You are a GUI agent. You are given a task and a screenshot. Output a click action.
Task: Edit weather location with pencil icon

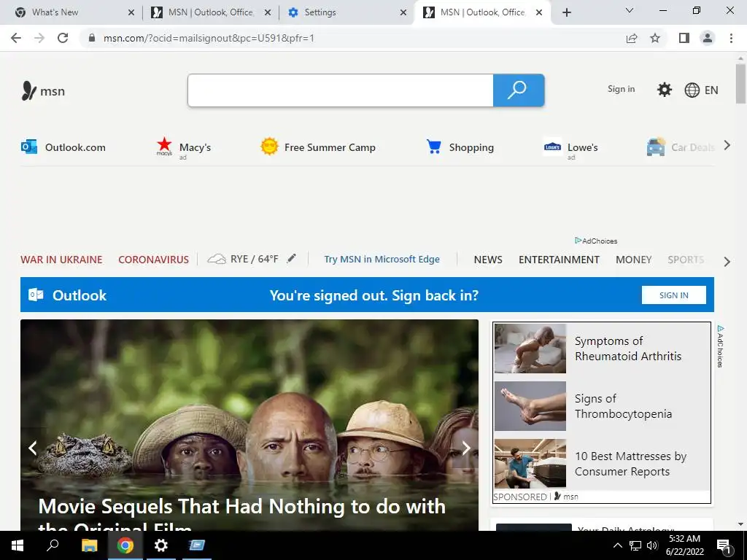(291, 259)
